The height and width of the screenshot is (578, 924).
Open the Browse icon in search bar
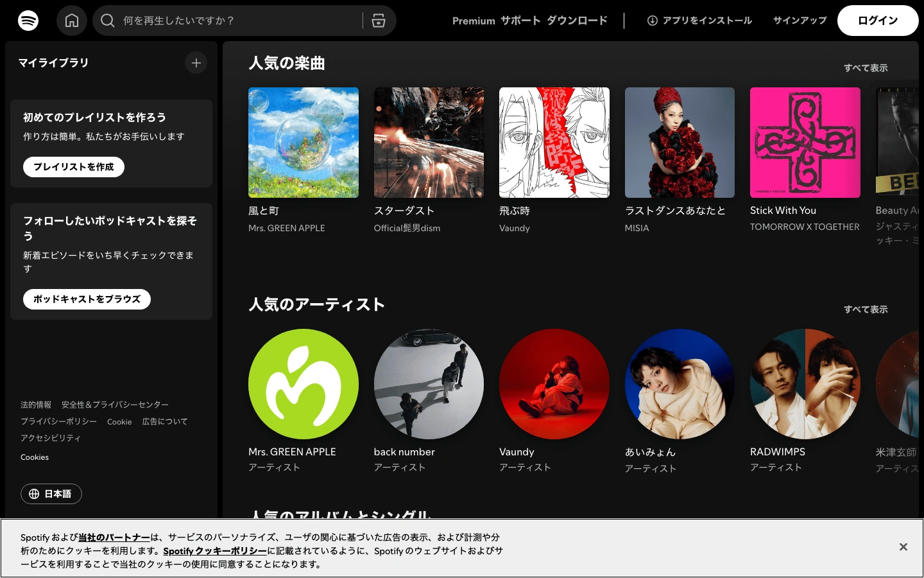point(379,21)
